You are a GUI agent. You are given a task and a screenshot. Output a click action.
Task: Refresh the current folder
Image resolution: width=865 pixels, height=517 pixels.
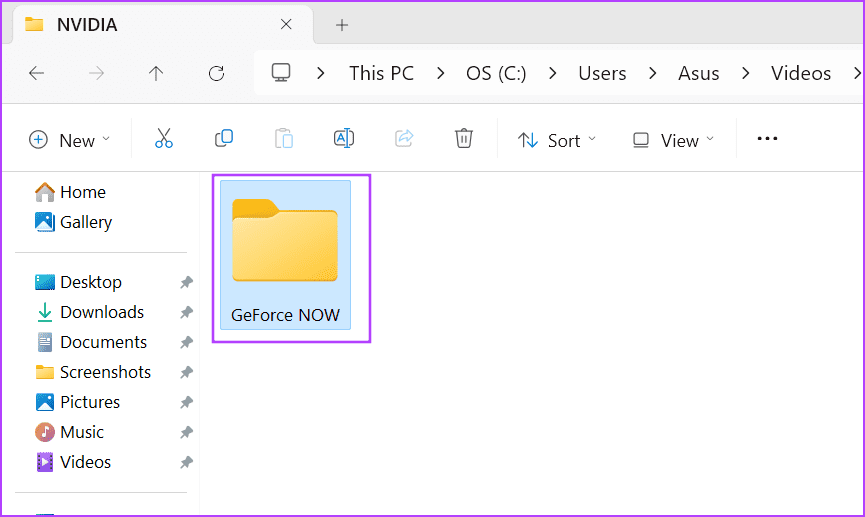tap(216, 73)
